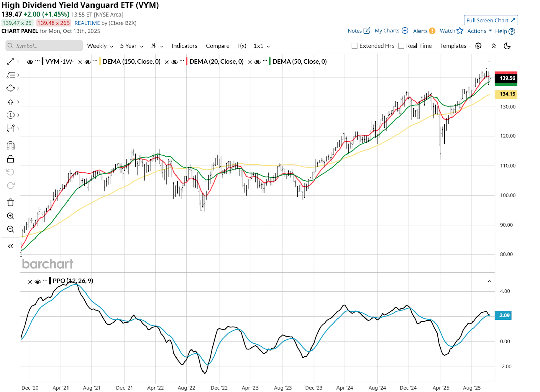This screenshot has width=540, height=392.
Task: Open the 1x1 grid layout dropdown
Action: click(262, 46)
